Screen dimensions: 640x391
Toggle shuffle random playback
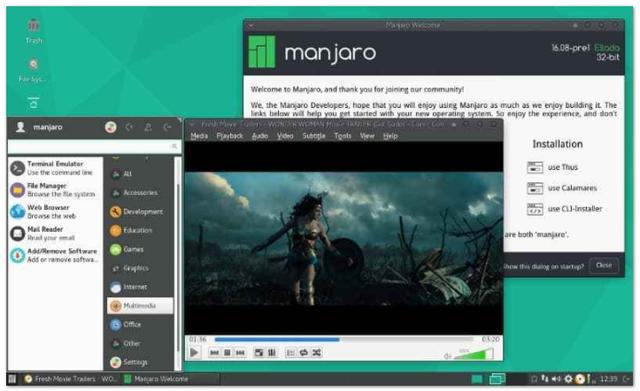(x=316, y=353)
